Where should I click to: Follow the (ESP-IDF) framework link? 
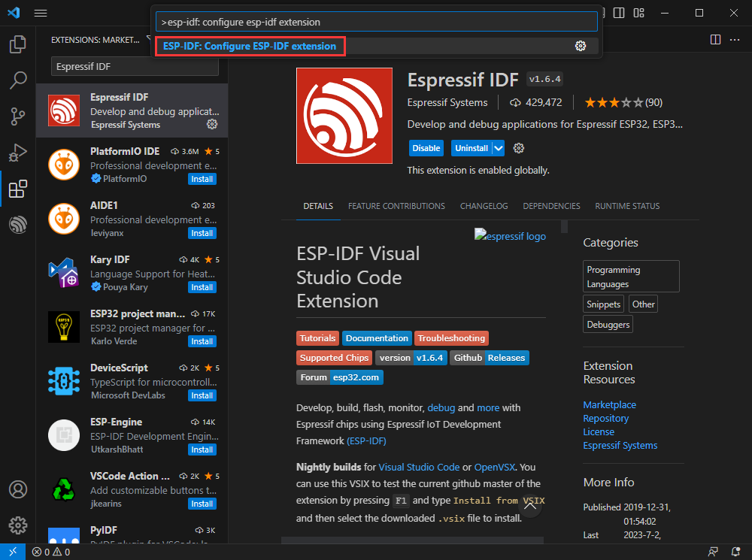click(x=366, y=440)
